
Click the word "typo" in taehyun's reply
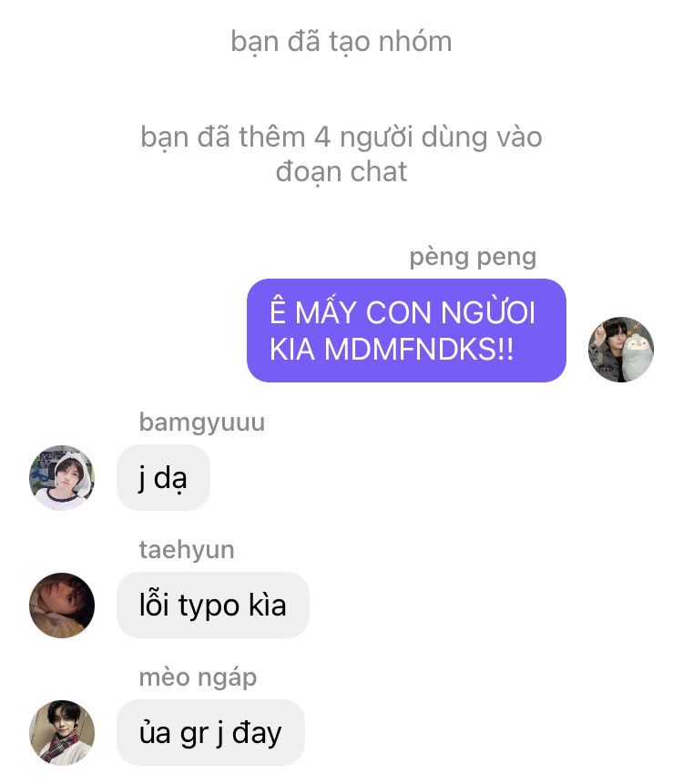209,607
